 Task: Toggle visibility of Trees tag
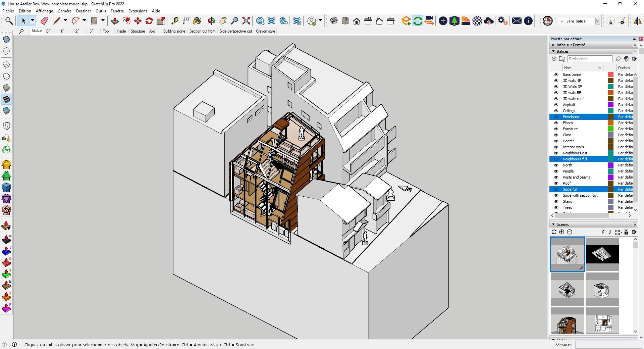point(556,207)
